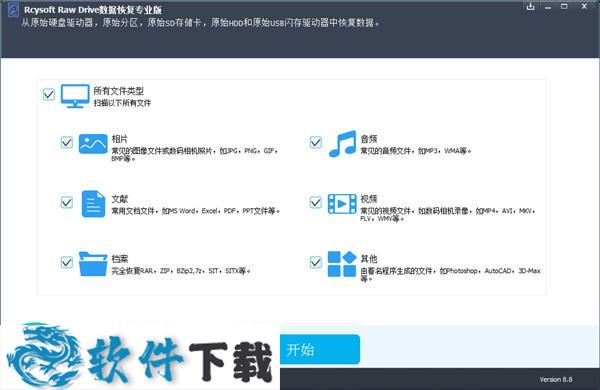Toggle the 相片 checkbox

coord(67,142)
